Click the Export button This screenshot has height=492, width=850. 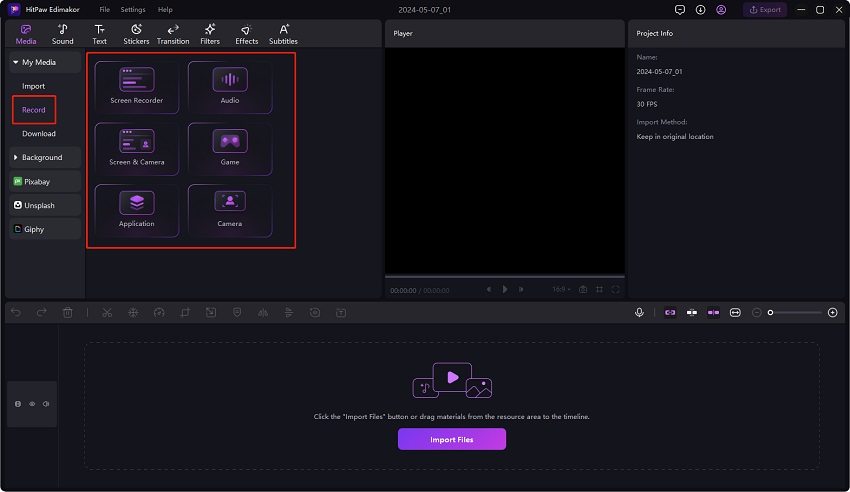pos(764,9)
